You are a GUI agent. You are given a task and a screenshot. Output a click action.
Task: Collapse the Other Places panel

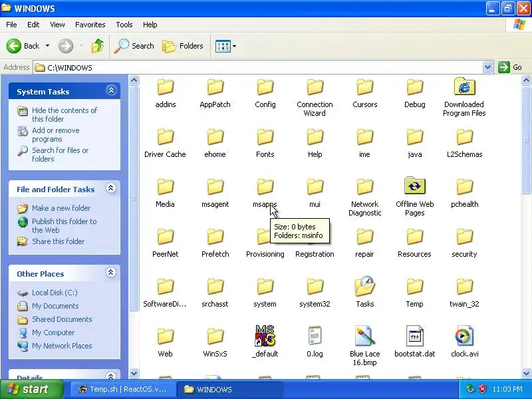pyautogui.click(x=111, y=272)
